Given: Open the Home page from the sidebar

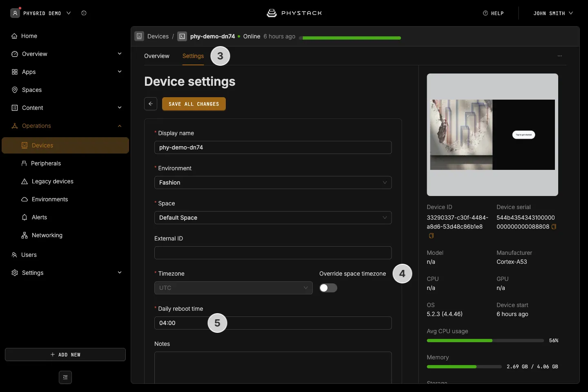Looking at the screenshot, I should (24, 36).
